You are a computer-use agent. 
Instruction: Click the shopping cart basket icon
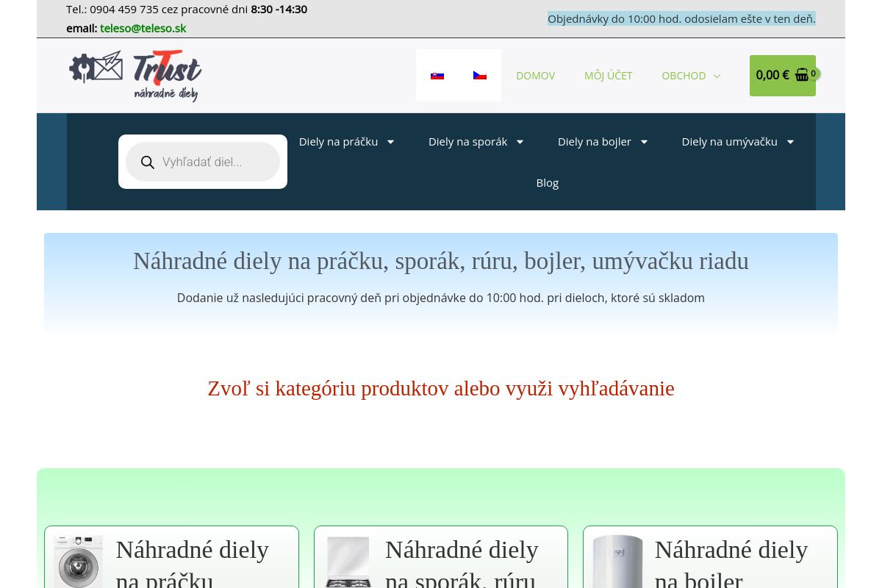coord(801,74)
